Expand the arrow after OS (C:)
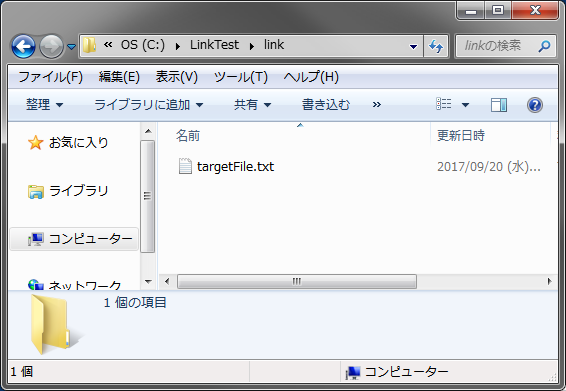566x391 pixels. click(x=178, y=46)
